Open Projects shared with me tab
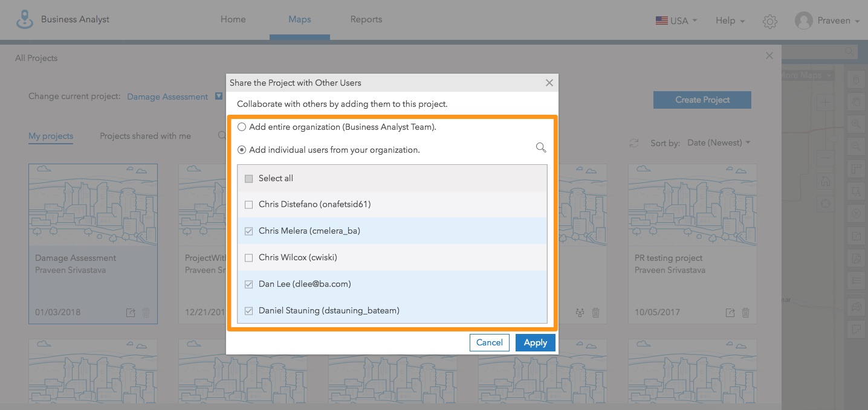 click(x=145, y=136)
